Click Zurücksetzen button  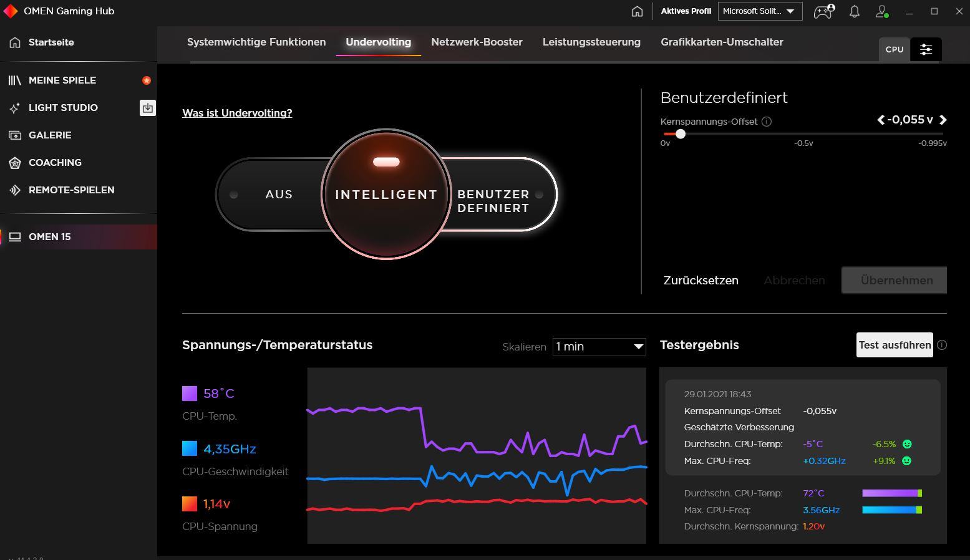701,281
